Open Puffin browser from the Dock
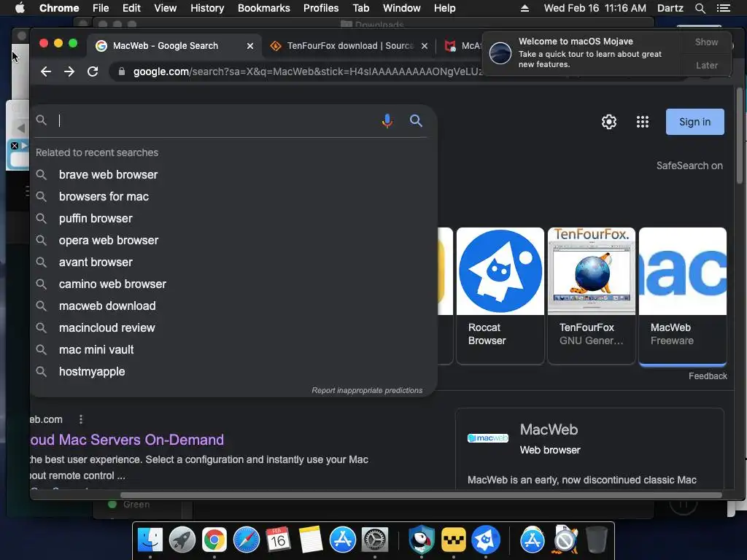Screen dimensions: 747x560 coord(422,540)
